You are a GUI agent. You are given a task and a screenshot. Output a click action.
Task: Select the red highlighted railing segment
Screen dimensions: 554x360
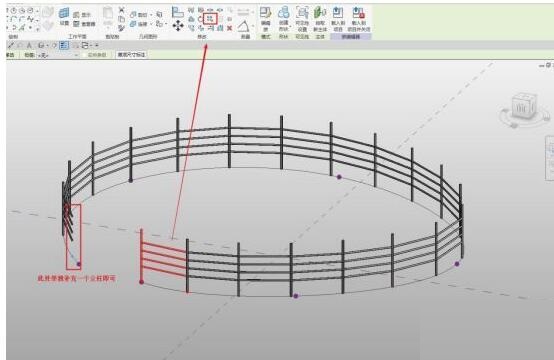tap(164, 258)
